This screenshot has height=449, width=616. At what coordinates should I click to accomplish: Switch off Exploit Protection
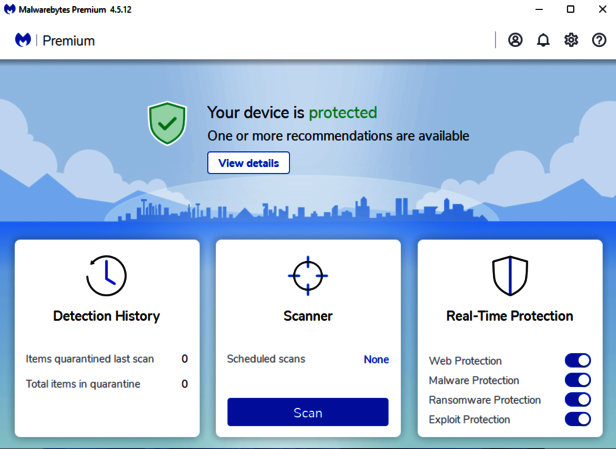tap(577, 419)
